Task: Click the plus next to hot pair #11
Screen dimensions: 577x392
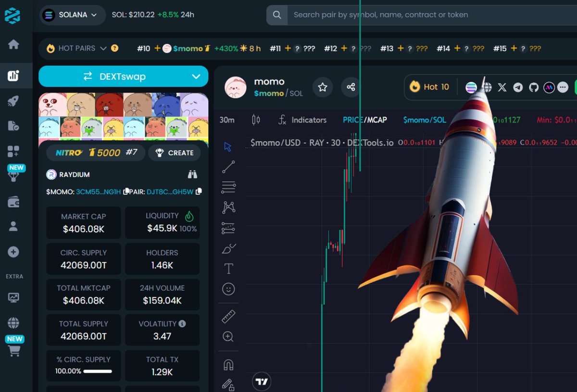Action: click(x=288, y=49)
